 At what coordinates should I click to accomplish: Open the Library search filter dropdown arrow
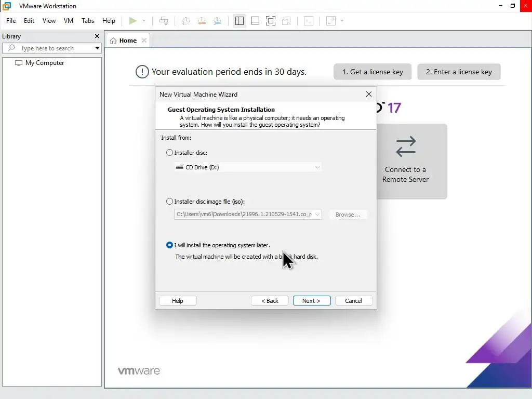click(97, 48)
